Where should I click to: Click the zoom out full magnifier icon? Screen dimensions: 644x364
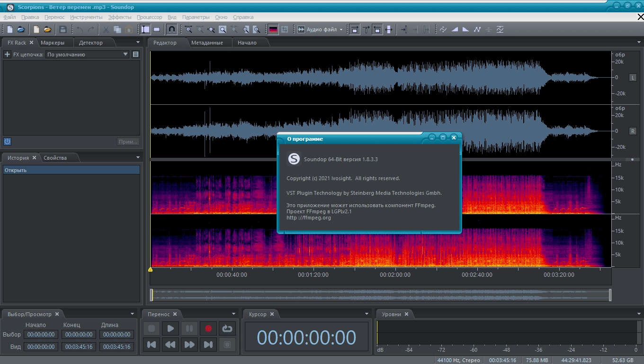(211, 29)
